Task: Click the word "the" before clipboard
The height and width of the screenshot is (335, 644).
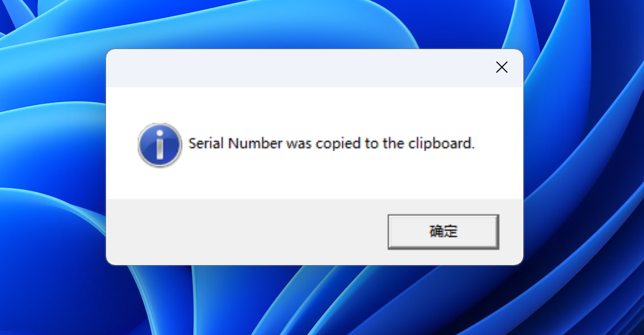Action: click(x=394, y=143)
